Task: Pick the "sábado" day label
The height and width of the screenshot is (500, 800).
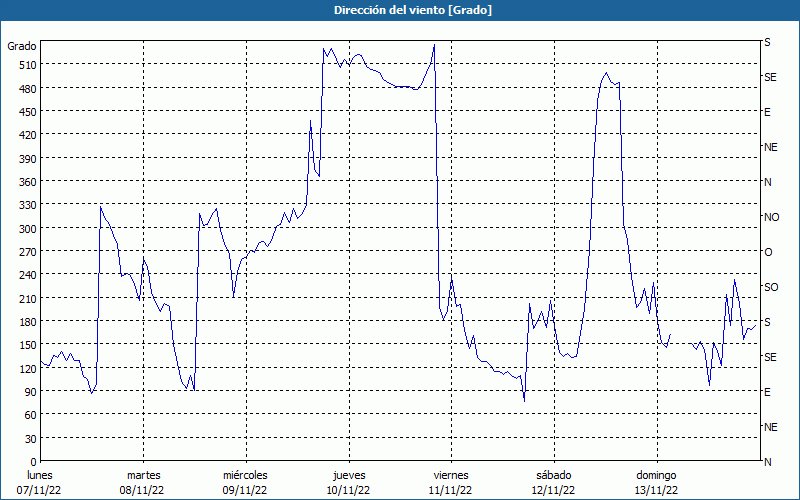Action: (554, 475)
